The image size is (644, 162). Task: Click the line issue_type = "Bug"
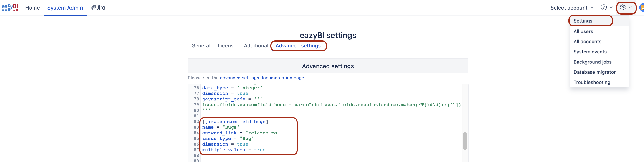tap(228, 139)
